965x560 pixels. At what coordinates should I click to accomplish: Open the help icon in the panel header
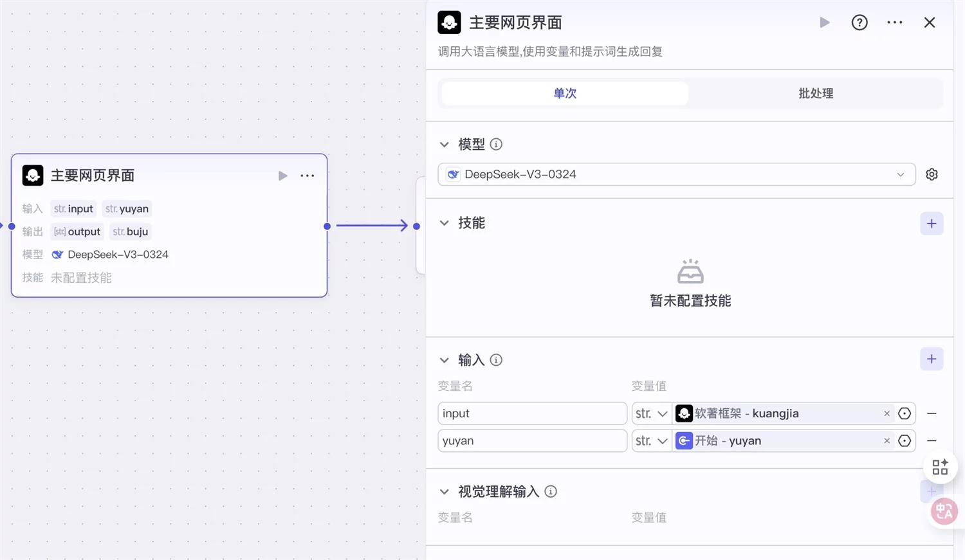(x=859, y=22)
